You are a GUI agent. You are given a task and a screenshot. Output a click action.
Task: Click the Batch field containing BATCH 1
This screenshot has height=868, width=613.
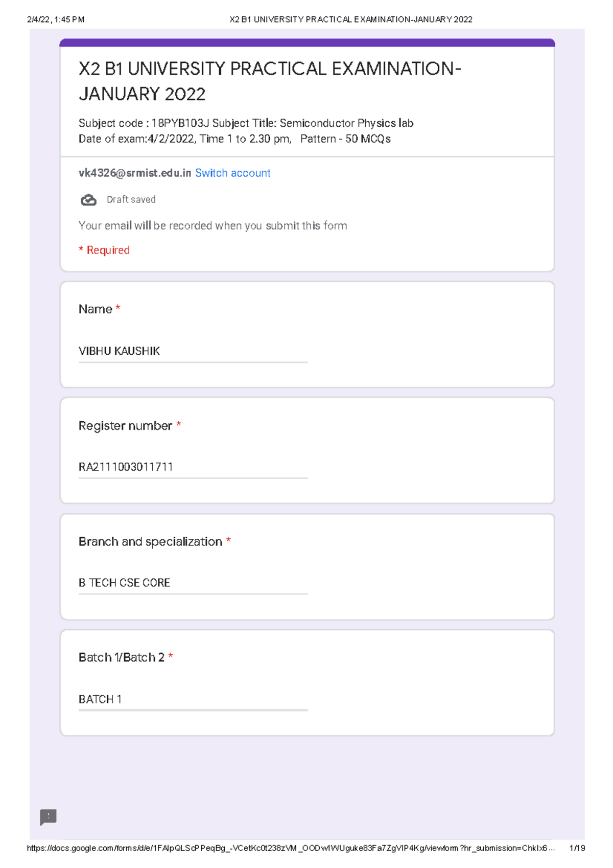[x=193, y=699]
